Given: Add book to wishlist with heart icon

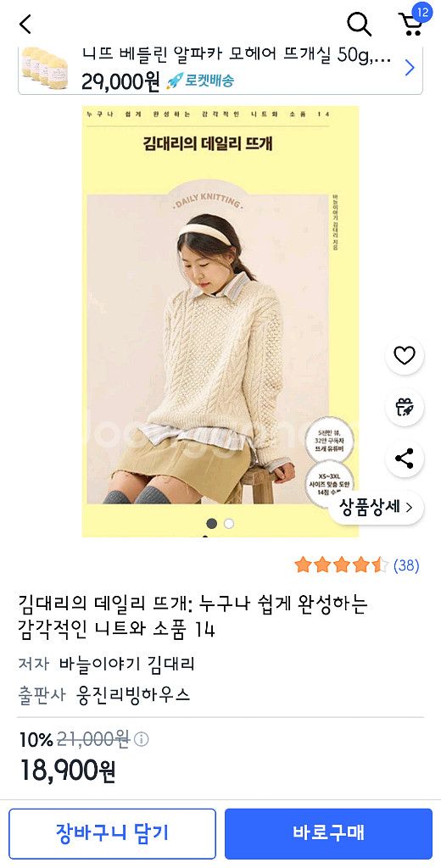Looking at the screenshot, I should [x=405, y=355].
